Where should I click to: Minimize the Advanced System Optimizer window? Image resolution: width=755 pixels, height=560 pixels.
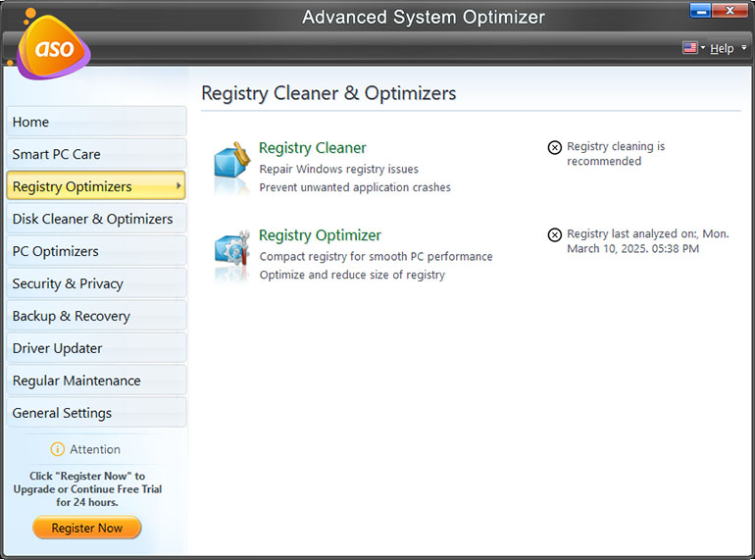(701, 11)
